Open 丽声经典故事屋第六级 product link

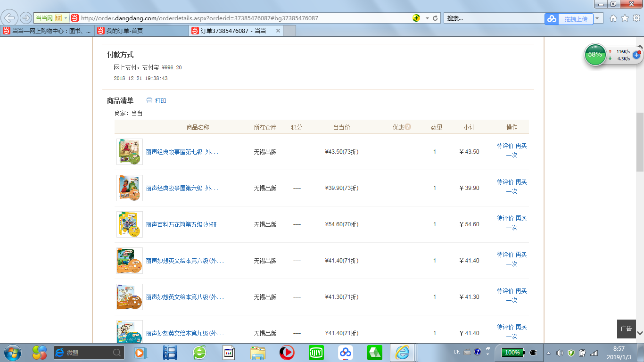click(x=182, y=188)
